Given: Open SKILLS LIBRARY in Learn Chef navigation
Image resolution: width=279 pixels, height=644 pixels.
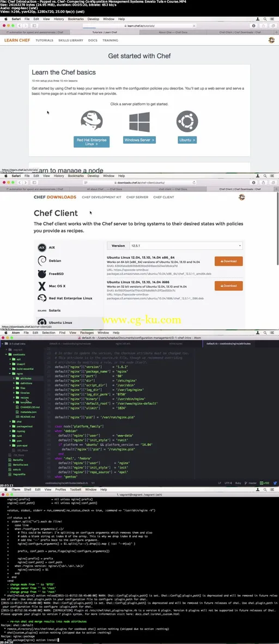Looking at the screenshot, I should pos(70,40).
